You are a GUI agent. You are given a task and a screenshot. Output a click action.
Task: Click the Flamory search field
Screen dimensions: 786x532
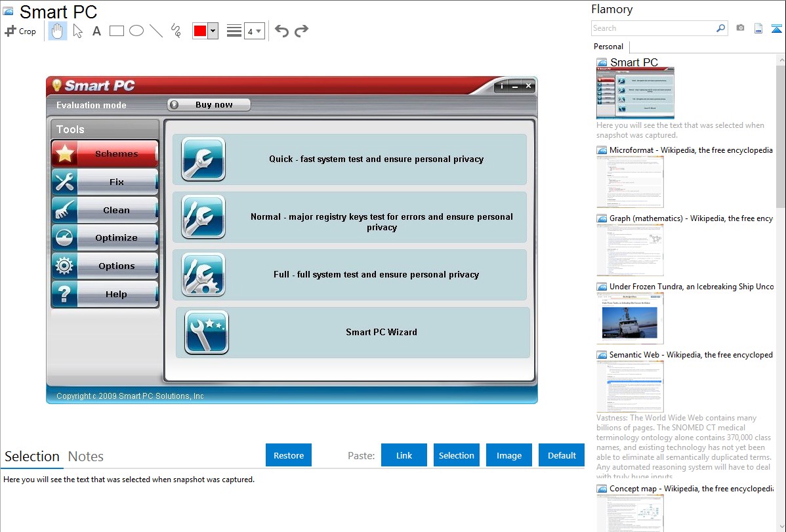[x=653, y=28]
